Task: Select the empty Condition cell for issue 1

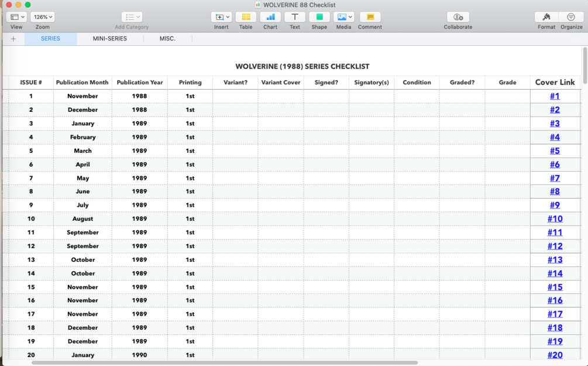Action: (417, 96)
